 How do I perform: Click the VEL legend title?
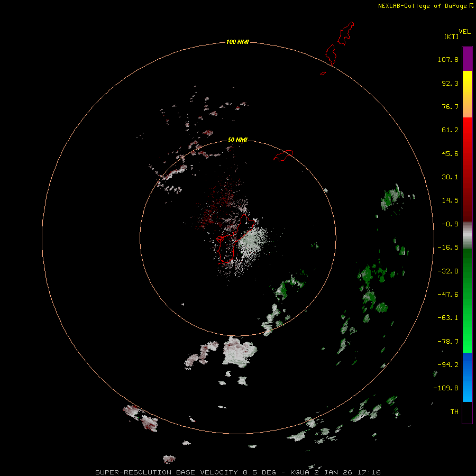click(464, 32)
